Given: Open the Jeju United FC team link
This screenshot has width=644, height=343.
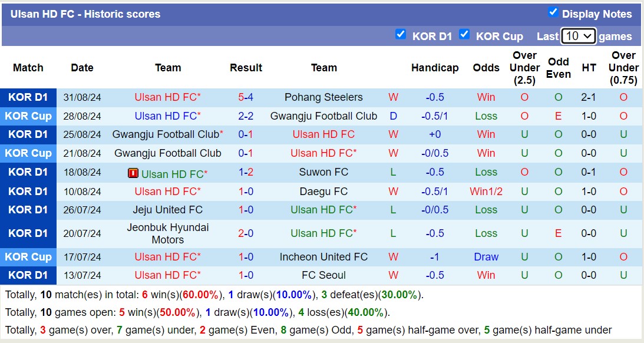Looking at the screenshot, I should click(168, 210).
